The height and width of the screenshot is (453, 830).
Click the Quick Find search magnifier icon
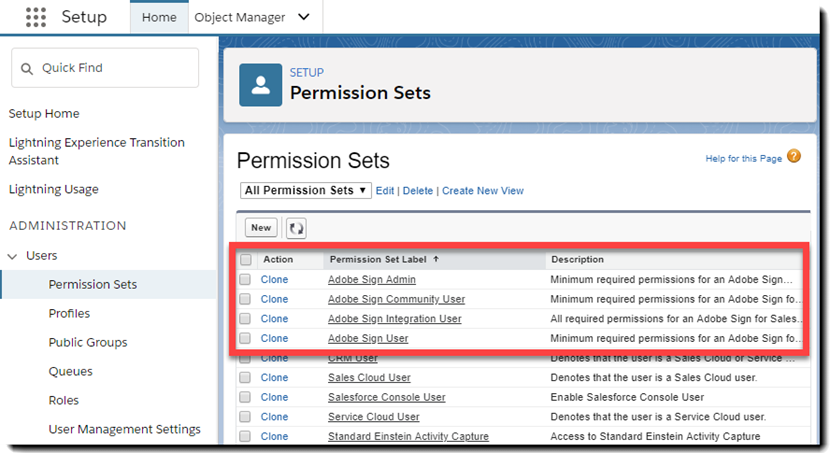pyautogui.click(x=27, y=68)
